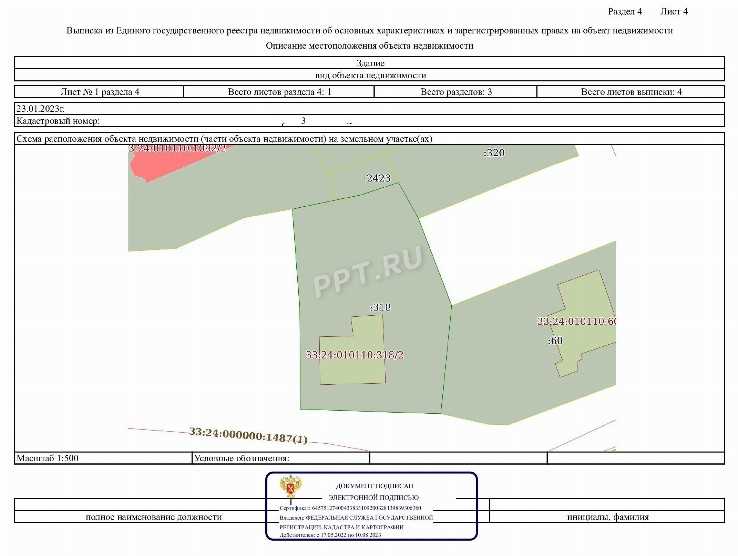Click the 'Масштаб 1:500' cell

point(103,458)
